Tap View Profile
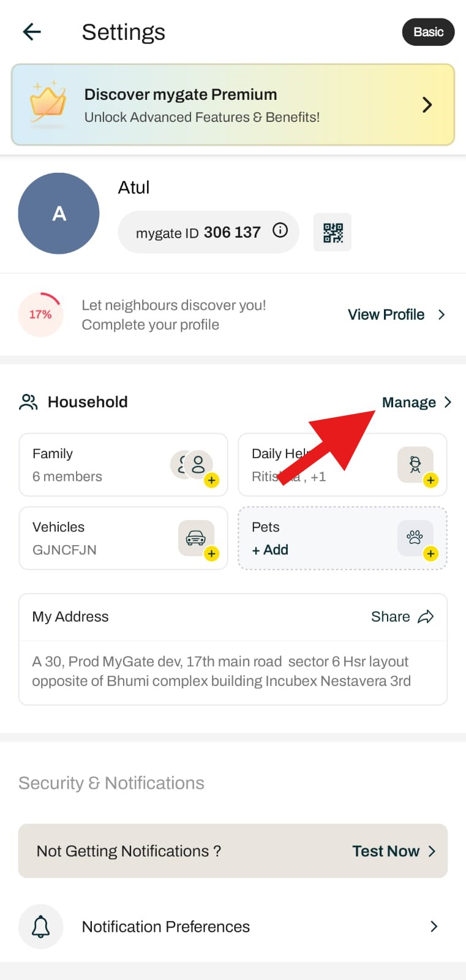This screenshot has width=466, height=980. [386, 315]
